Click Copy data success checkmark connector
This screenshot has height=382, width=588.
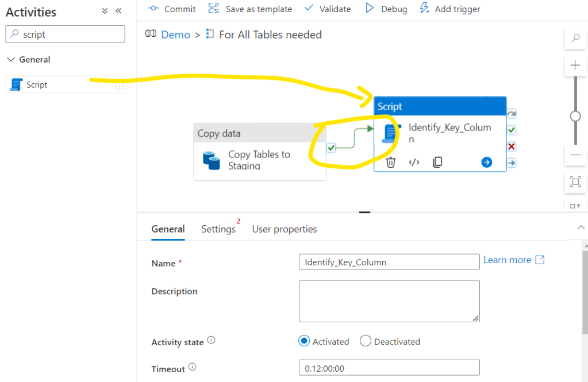click(331, 148)
